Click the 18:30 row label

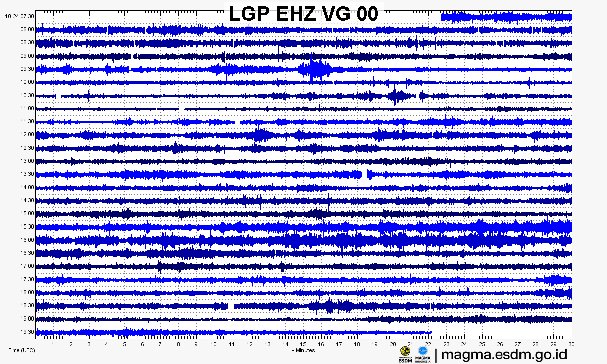[x=27, y=305]
